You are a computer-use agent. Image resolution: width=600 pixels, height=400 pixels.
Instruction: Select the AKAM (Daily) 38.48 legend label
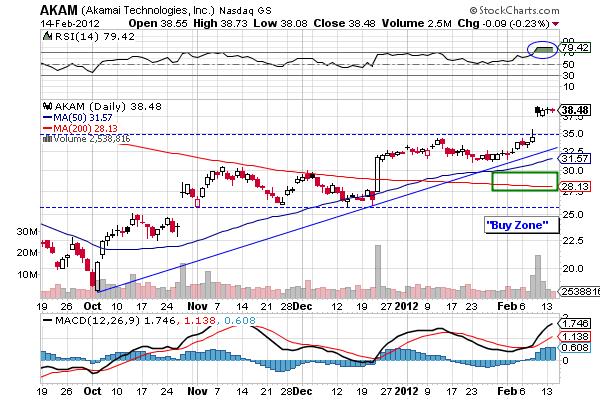(108, 106)
